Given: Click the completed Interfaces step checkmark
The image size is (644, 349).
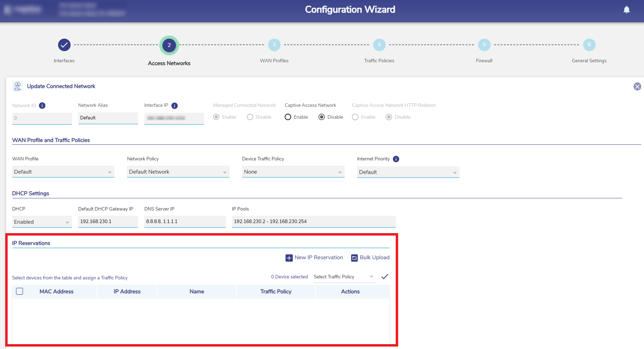Looking at the screenshot, I should click(64, 45).
